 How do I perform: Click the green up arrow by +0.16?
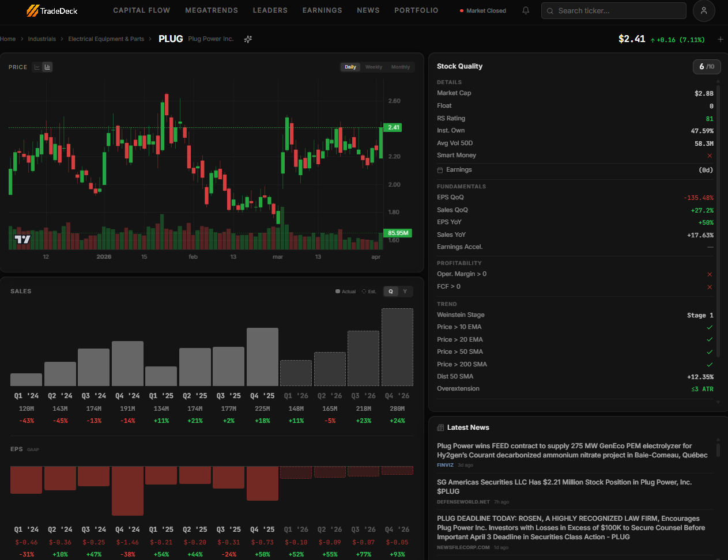point(652,40)
